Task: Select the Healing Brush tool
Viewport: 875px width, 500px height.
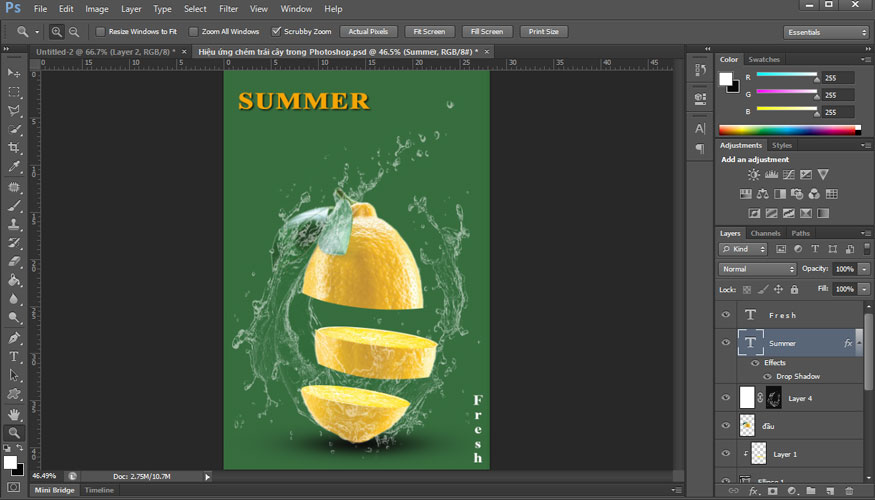Action: (x=13, y=188)
